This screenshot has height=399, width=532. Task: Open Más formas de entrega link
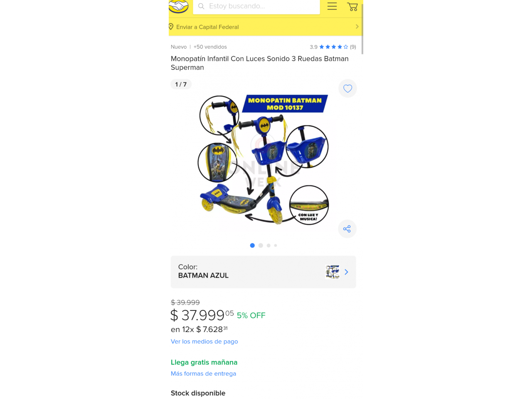(x=204, y=374)
